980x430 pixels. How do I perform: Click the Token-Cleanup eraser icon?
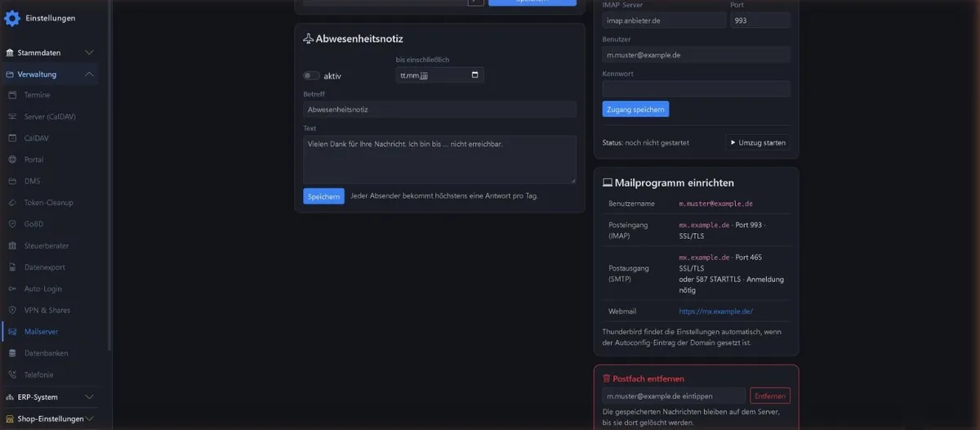click(x=12, y=203)
